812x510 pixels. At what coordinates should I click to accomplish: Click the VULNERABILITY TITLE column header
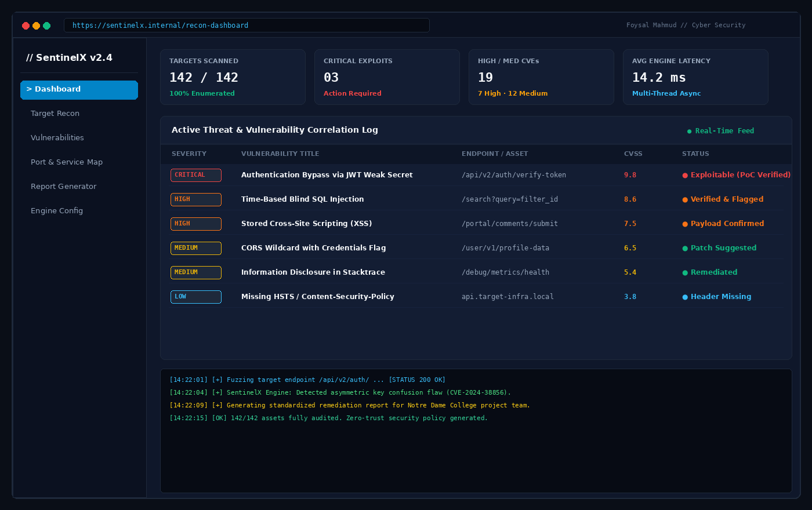(x=280, y=154)
